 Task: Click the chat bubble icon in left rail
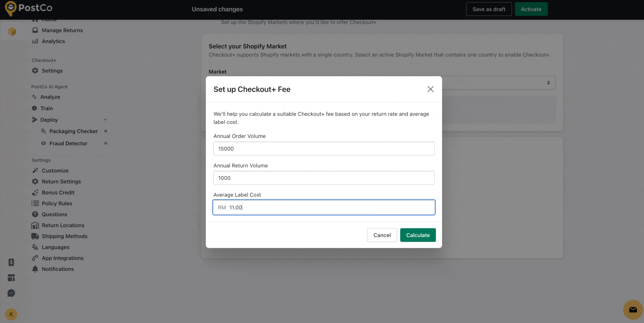[11, 293]
